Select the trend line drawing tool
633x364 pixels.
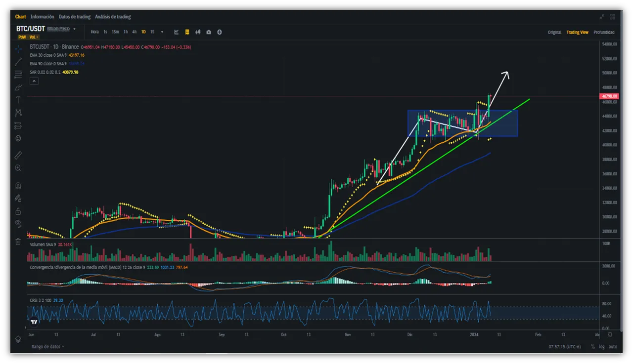click(18, 62)
